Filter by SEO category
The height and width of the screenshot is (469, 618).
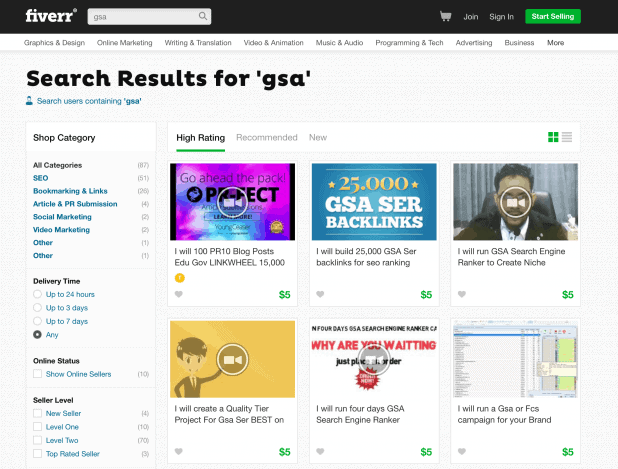point(41,178)
